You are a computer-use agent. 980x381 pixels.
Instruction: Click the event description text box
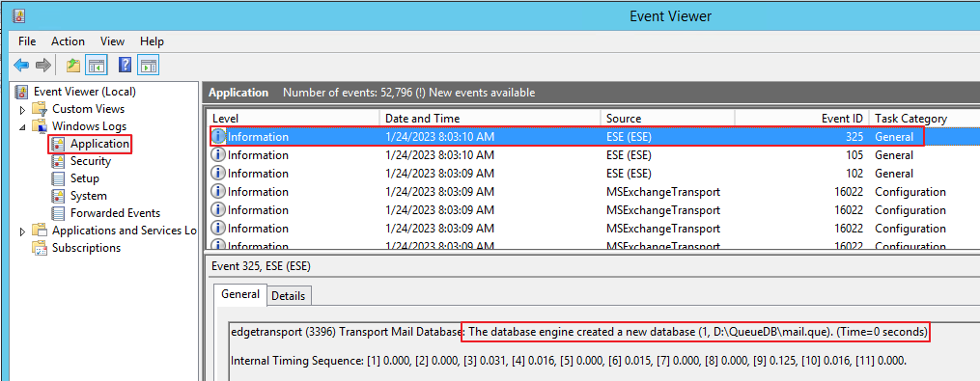click(x=603, y=350)
